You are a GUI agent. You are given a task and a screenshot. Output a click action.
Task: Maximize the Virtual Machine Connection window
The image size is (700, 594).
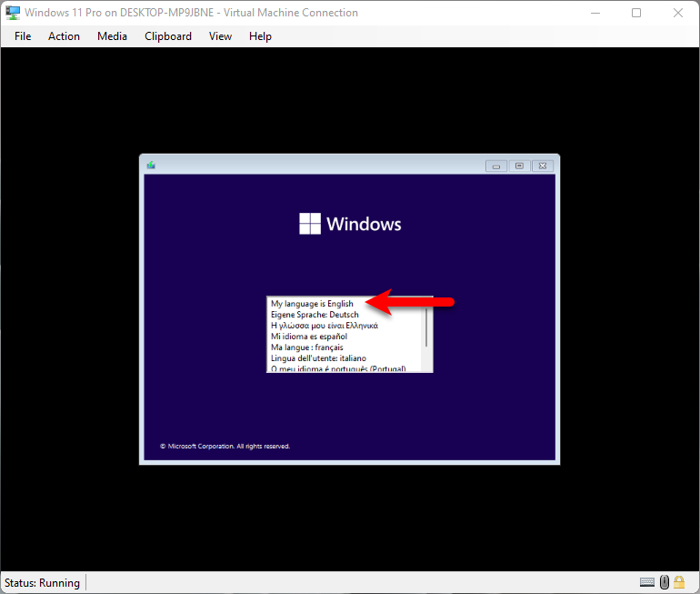[x=636, y=13]
